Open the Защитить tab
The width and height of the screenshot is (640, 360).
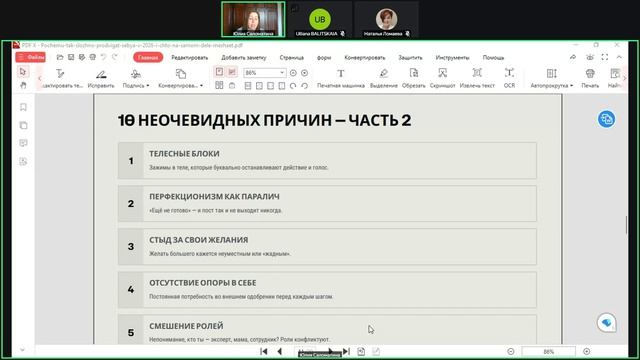tap(410, 58)
